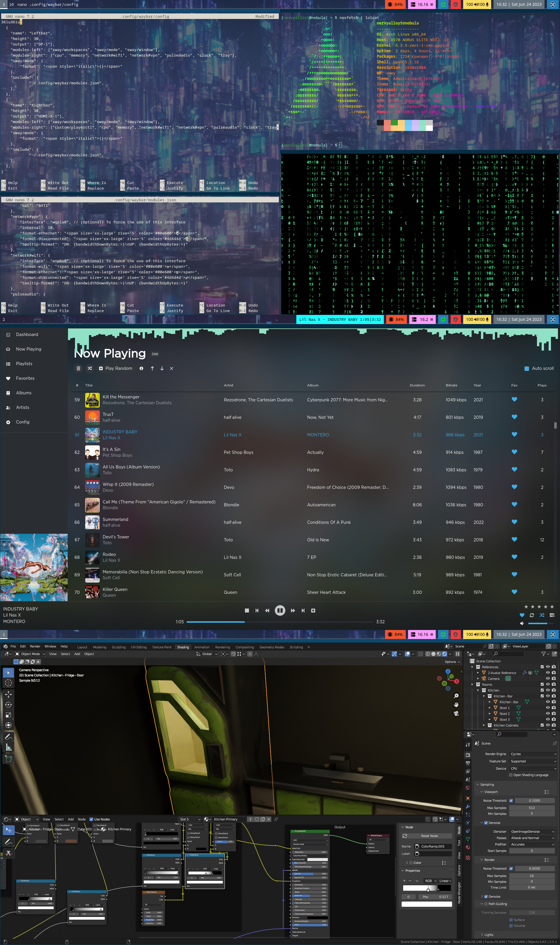Open Playlists in music player sidebar

coord(24,364)
